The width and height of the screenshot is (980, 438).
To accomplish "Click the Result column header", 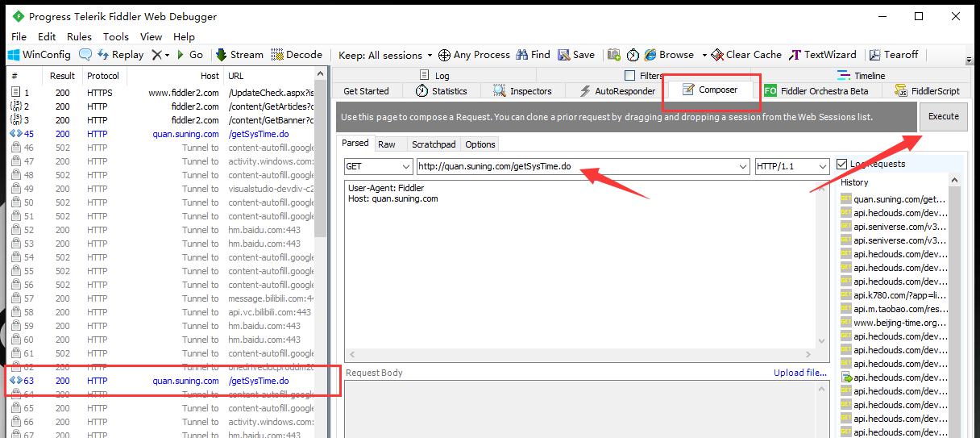I will click(63, 76).
